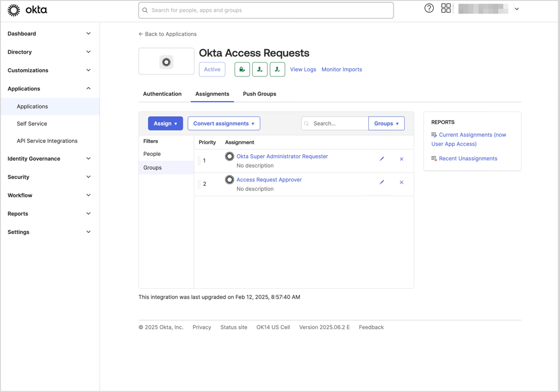Expand the Dashboard menu chevron

[x=88, y=34]
